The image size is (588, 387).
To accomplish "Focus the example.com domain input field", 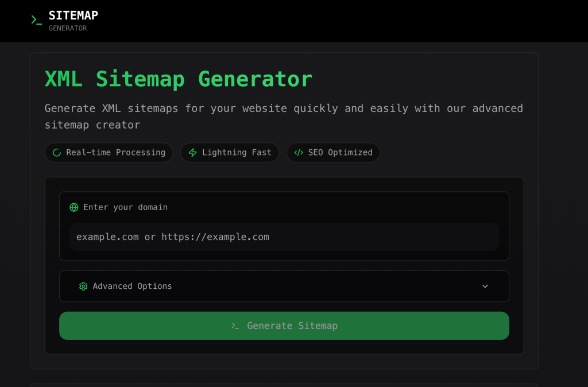I will (x=284, y=237).
